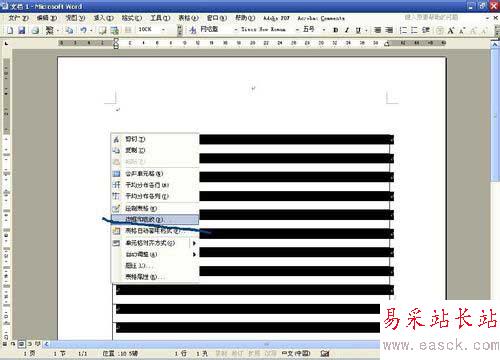The height and width of the screenshot is (360, 500).
Task: Click the Bullets list icon
Action: 414,30
